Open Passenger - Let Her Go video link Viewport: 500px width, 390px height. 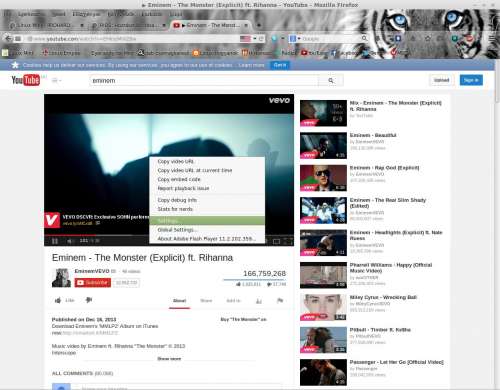[397, 362]
